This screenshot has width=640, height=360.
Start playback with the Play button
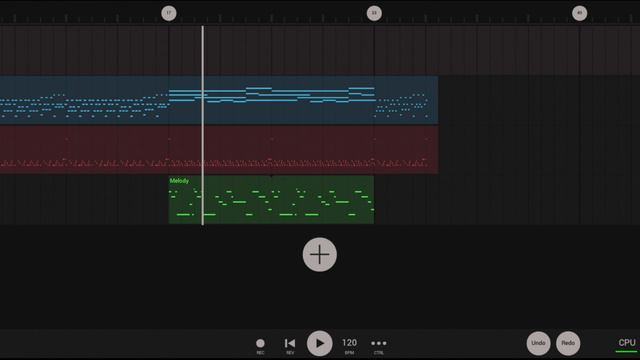coord(320,343)
